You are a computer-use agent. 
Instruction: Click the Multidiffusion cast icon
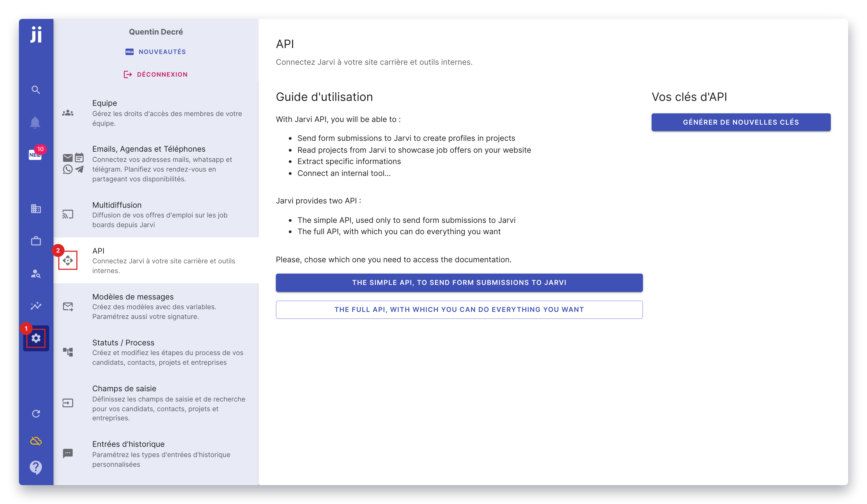(x=68, y=214)
